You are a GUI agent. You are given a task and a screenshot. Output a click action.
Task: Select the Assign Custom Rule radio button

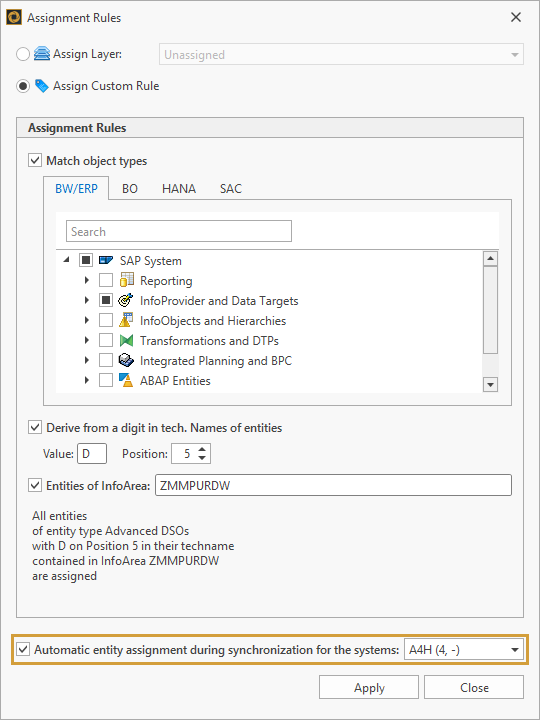[23, 86]
